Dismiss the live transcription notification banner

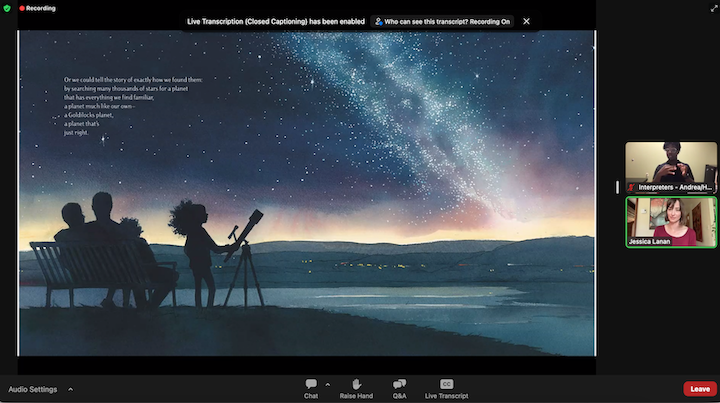pos(526,21)
